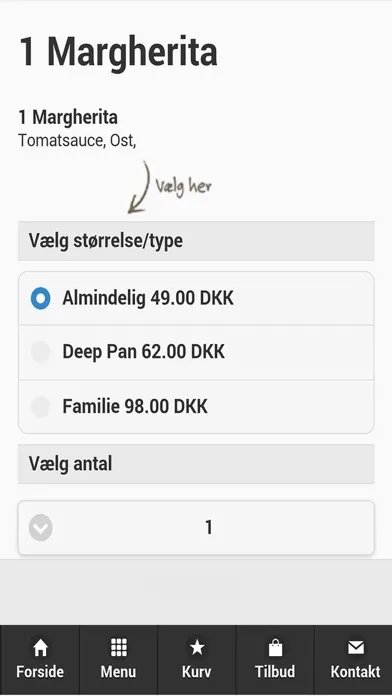Screen dimensions: 392x696
Task: Switch to the Tilbud tab label
Action: (x=275, y=672)
